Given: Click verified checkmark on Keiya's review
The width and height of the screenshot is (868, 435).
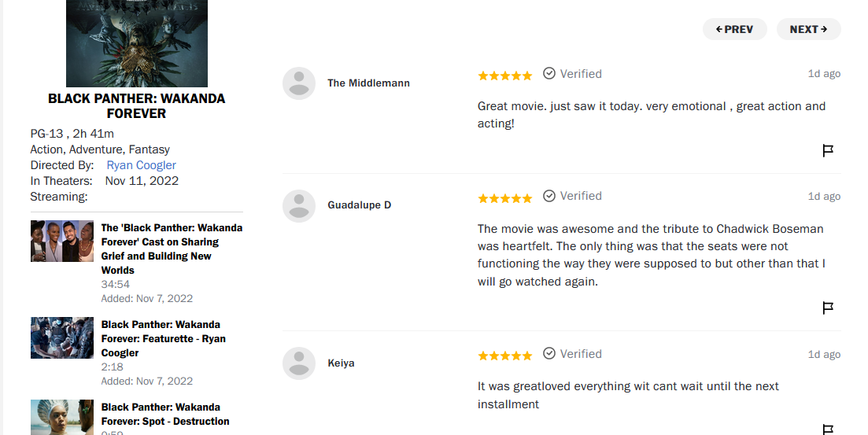Looking at the screenshot, I should click(x=549, y=354).
